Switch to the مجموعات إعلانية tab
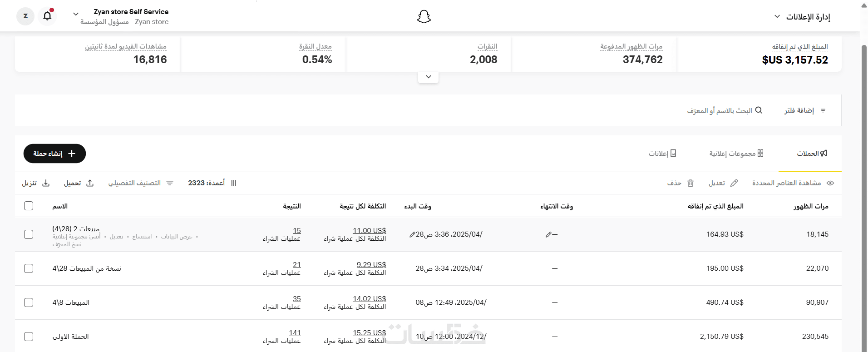Image resolution: width=868 pixels, height=352 pixels. (x=736, y=154)
